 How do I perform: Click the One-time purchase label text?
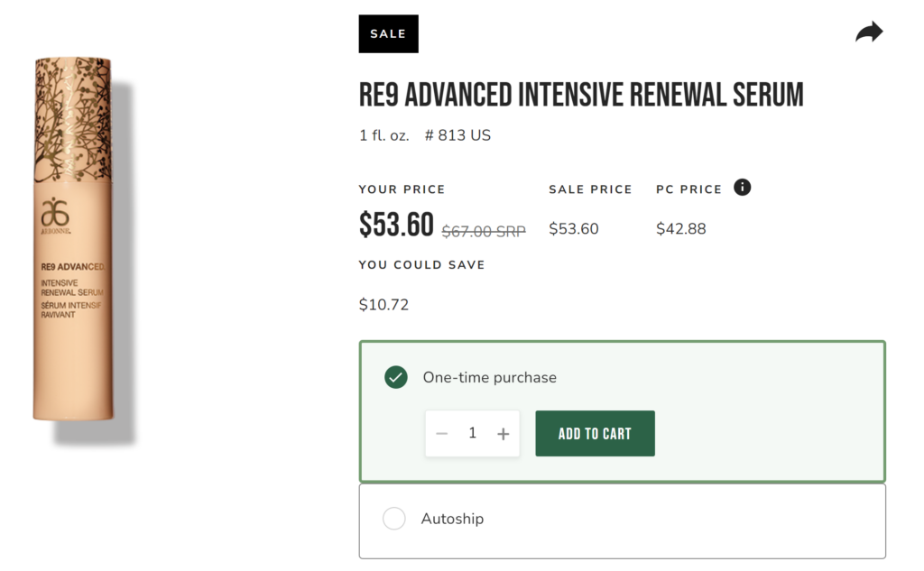coord(490,377)
